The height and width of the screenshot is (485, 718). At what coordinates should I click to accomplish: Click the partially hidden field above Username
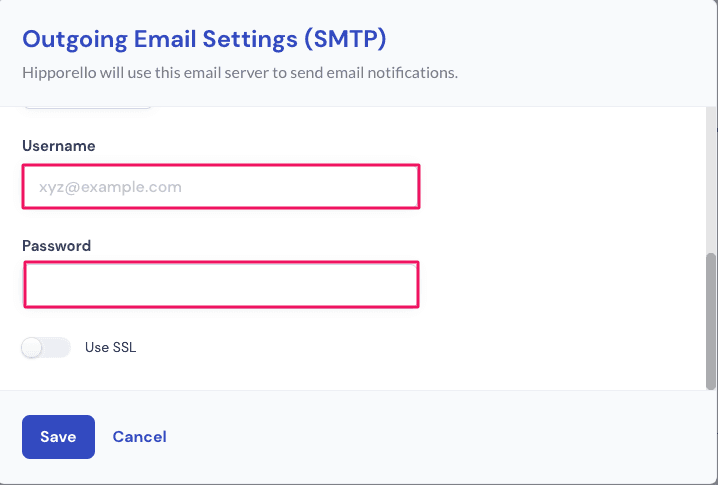pyautogui.click(x=88, y=108)
